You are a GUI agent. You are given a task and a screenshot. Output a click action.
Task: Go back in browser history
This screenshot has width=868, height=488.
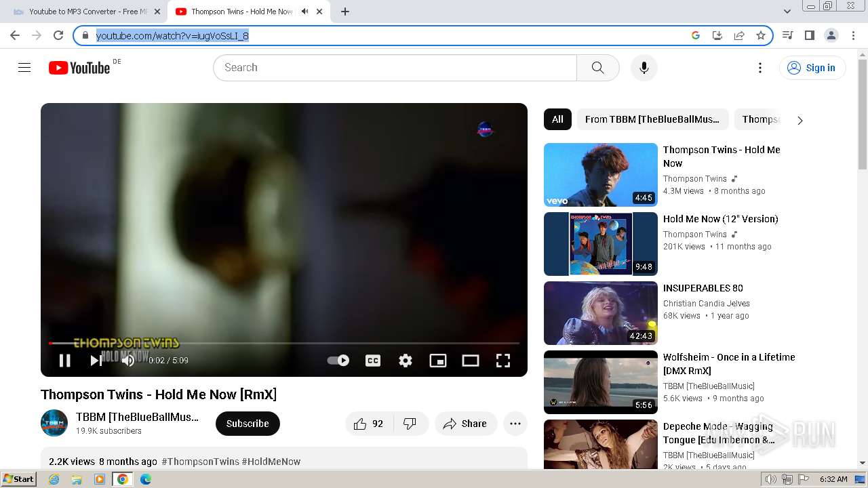15,35
